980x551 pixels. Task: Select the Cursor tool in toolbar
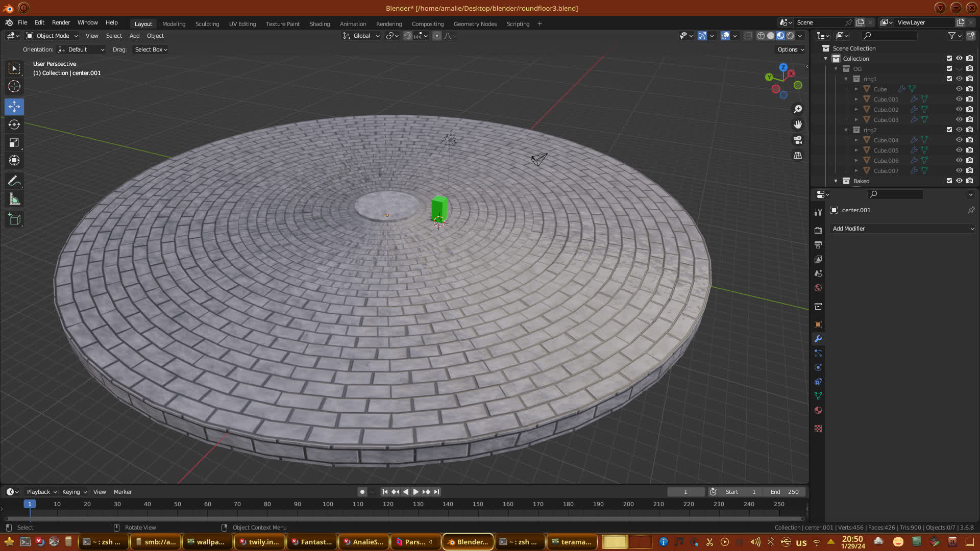pyautogui.click(x=14, y=86)
